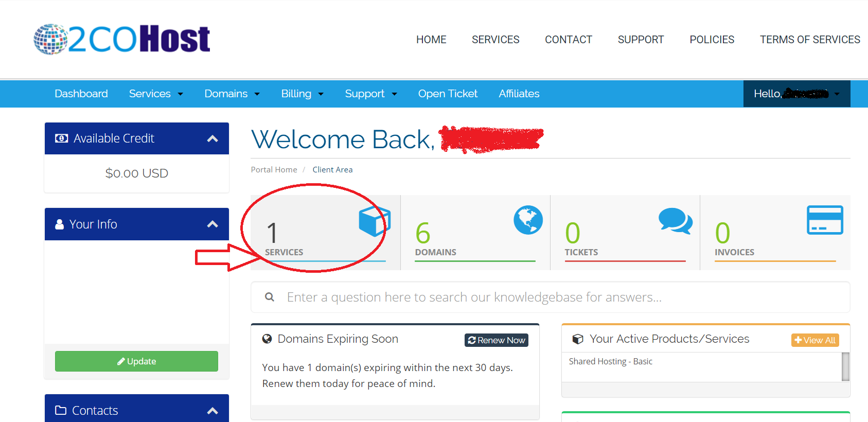Open the 6 Domains stat tile
Screen dimensions: 868x422
click(475, 233)
